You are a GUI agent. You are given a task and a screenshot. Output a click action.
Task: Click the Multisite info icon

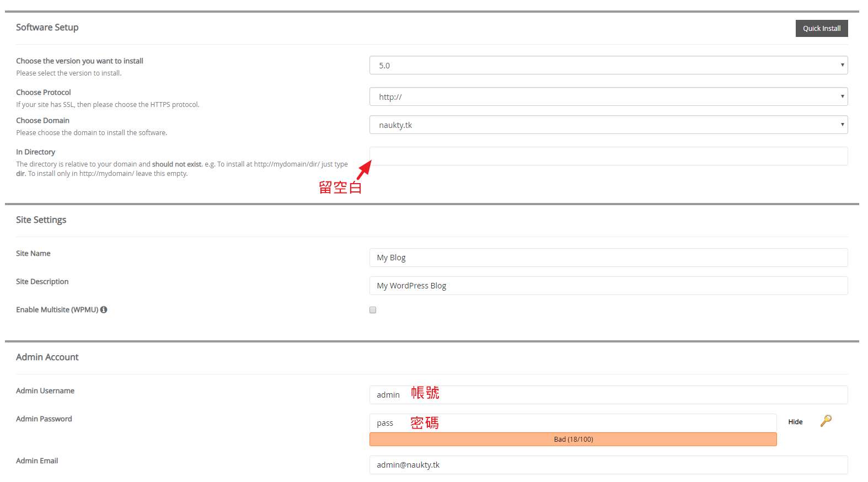point(104,310)
